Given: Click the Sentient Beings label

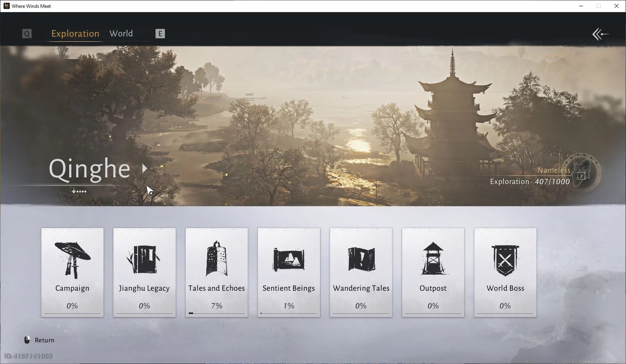Looking at the screenshot, I should (x=289, y=288).
